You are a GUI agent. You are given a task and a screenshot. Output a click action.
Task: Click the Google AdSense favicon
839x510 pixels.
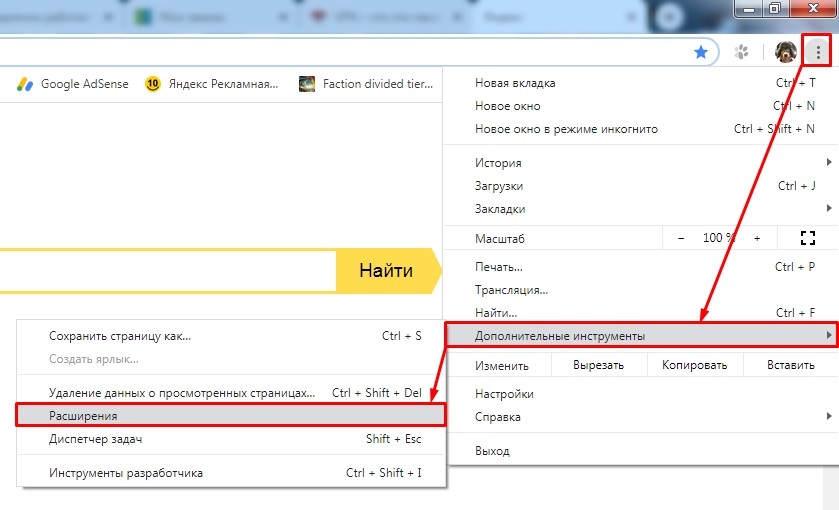(x=25, y=84)
